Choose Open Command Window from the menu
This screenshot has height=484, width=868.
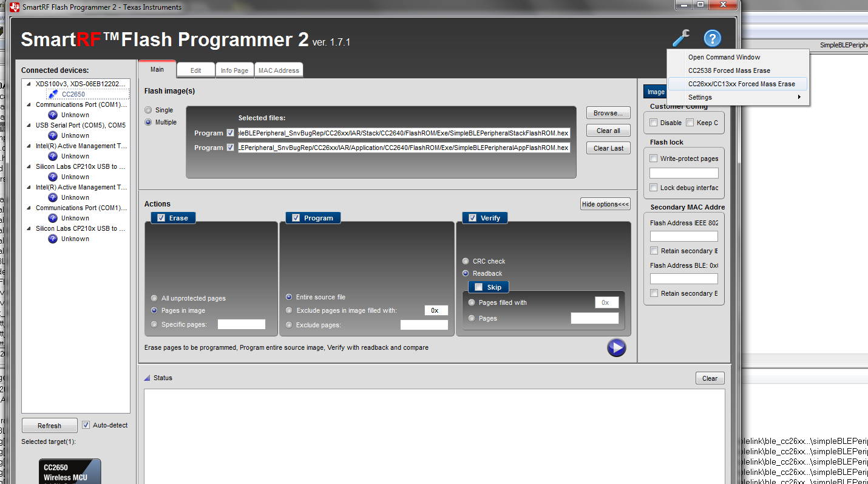724,57
